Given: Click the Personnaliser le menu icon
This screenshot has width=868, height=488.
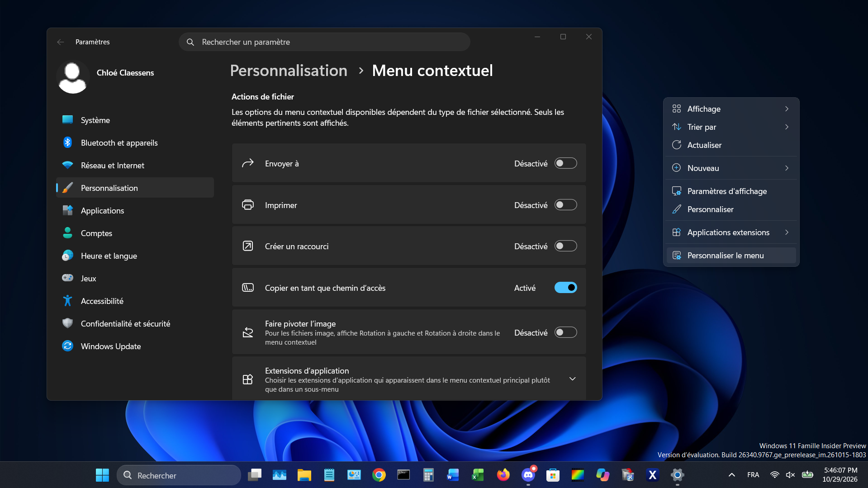Looking at the screenshot, I should click(x=677, y=255).
